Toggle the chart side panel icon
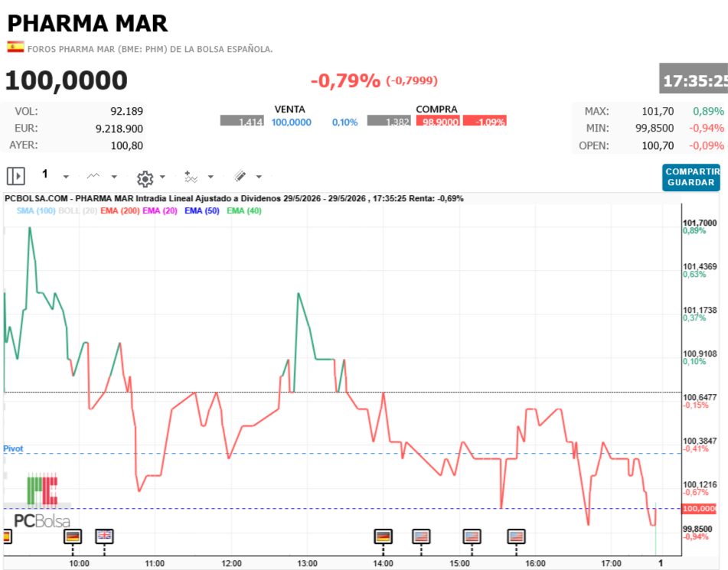This screenshot has height=570, width=728. (x=16, y=177)
